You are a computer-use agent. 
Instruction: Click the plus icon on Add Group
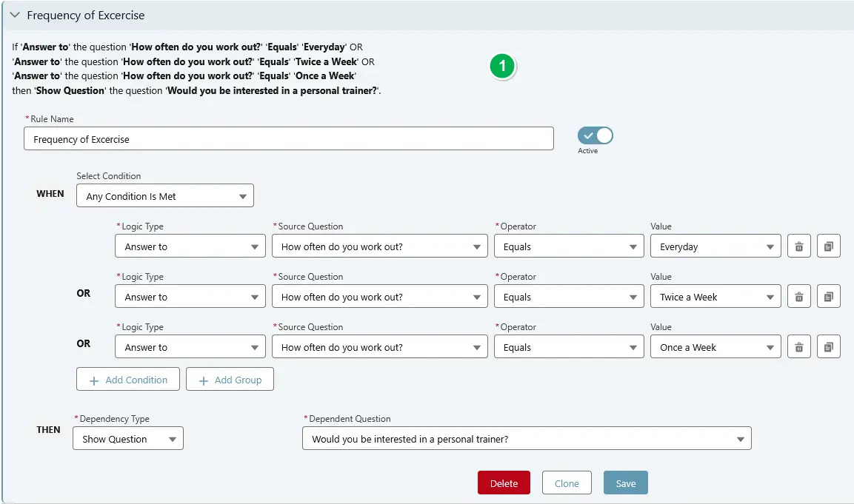pyautogui.click(x=203, y=379)
